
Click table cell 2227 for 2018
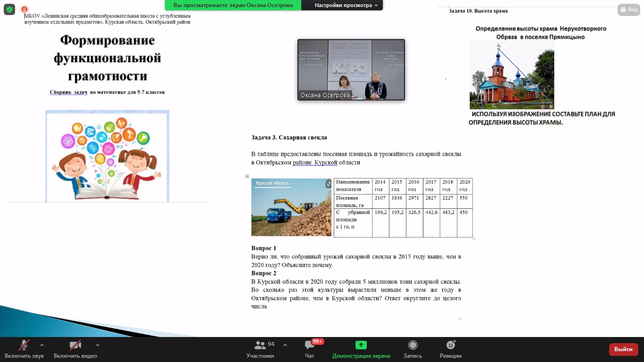(448, 201)
